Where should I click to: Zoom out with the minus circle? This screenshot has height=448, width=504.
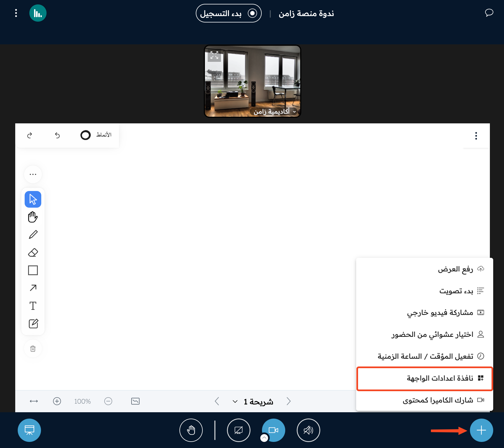[108, 401]
